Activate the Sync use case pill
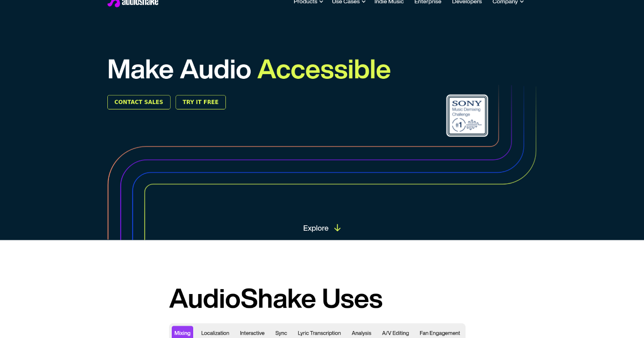 [x=281, y=333]
